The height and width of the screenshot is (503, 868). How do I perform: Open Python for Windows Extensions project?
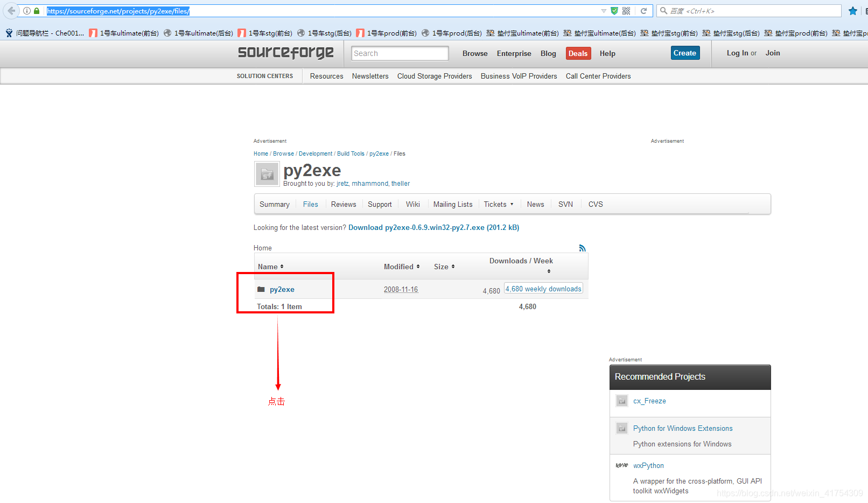tap(683, 429)
